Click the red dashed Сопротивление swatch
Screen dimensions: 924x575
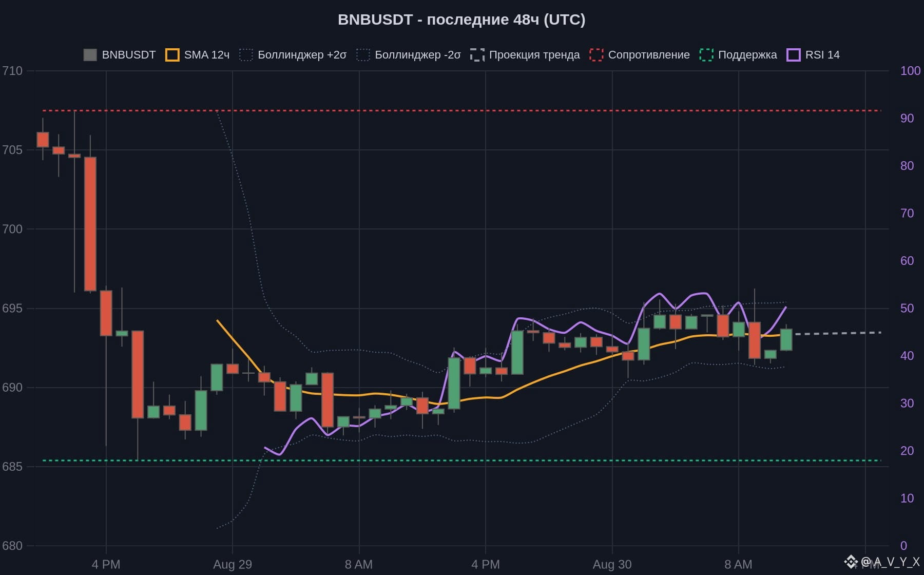click(596, 55)
